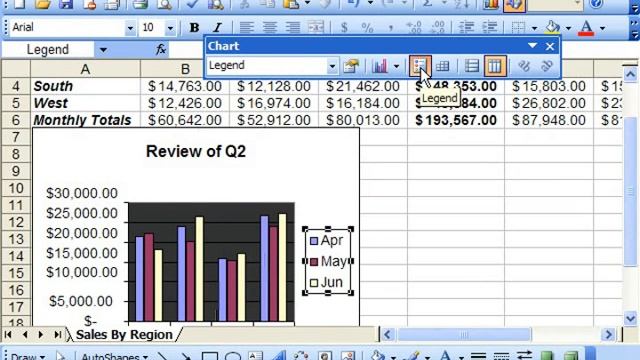Insert a Text Box from Drawing toolbar
This screenshot has height=360, width=640.
click(x=256, y=356)
